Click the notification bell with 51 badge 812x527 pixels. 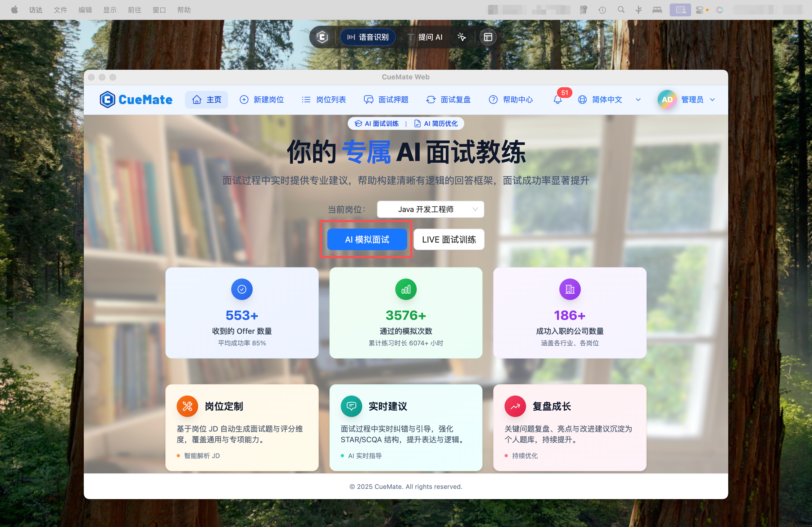[x=557, y=100]
